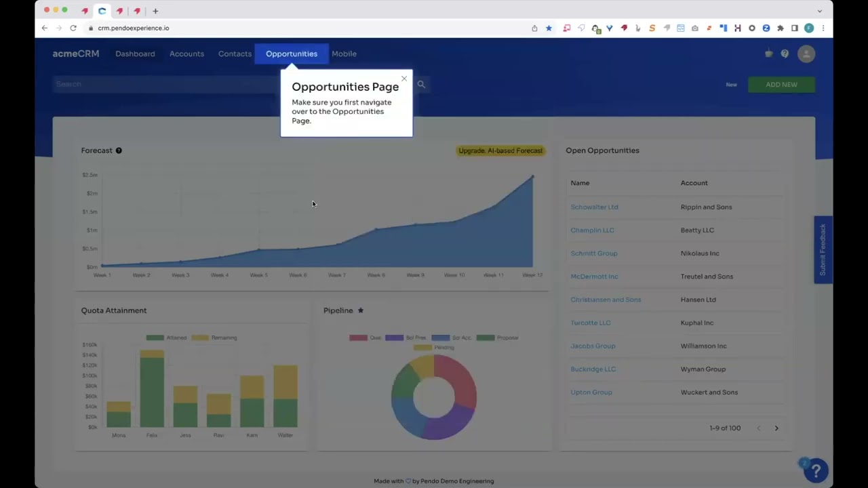The height and width of the screenshot is (488, 868).
Task: Click the share page icon in address bar
Action: 534,28
